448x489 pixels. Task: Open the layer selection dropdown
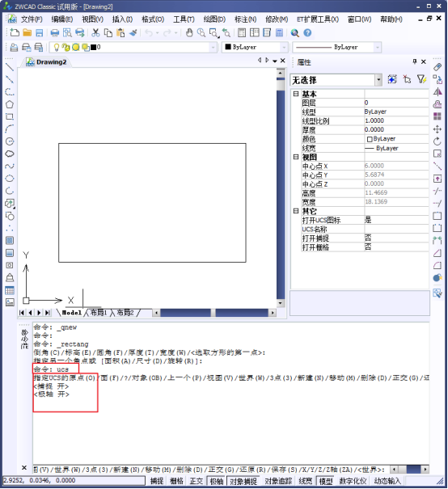click(x=213, y=48)
